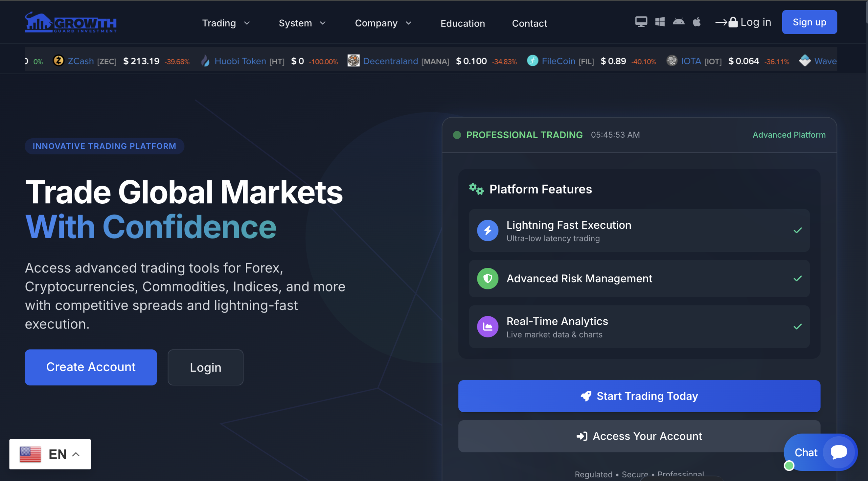Image resolution: width=868 pixels, height=481 pixels.
Task: Click the Android app icon
Action: point(678,22)
